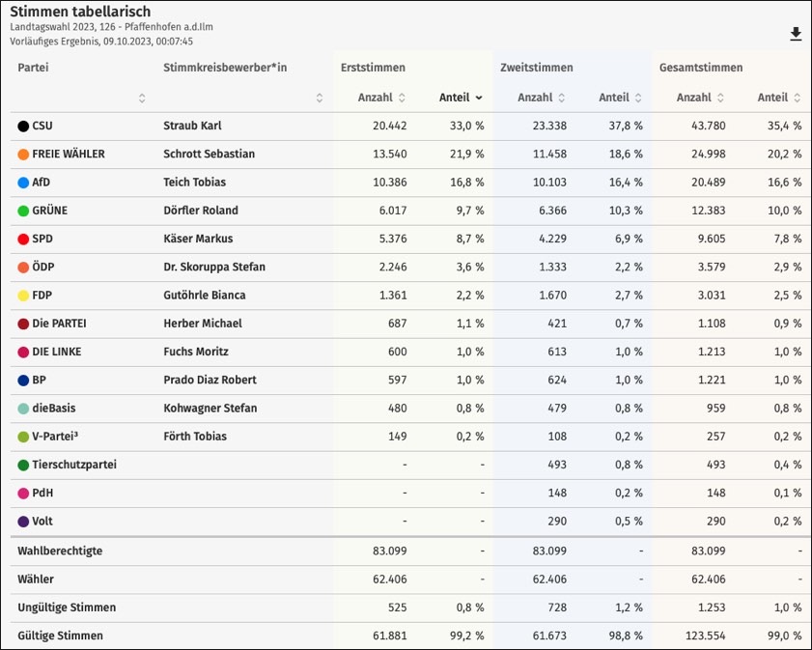Sort by Stimmkreisbewerber*in column sort arrows

pos(320,98)
